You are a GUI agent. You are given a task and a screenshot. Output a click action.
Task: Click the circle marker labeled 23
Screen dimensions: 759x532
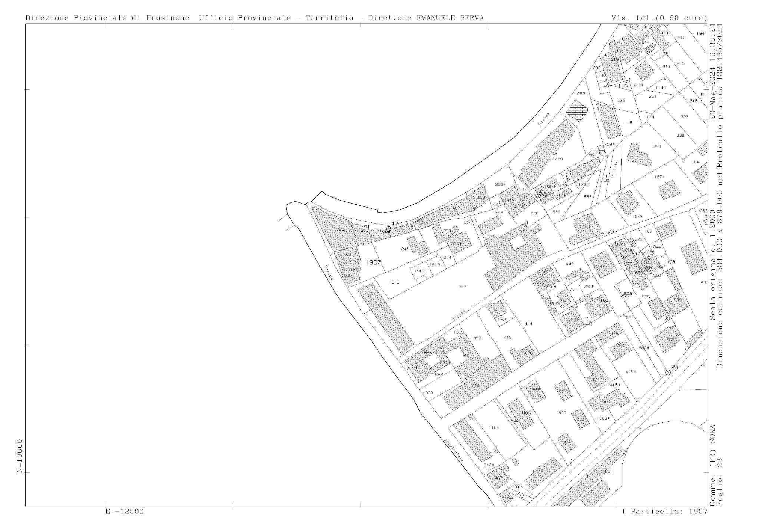668,372
